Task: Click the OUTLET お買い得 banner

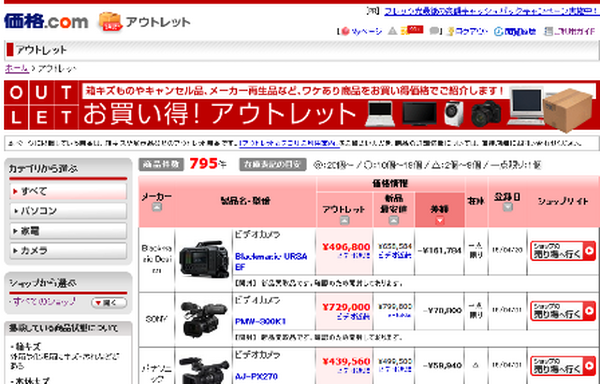Action: pos(302,105)
